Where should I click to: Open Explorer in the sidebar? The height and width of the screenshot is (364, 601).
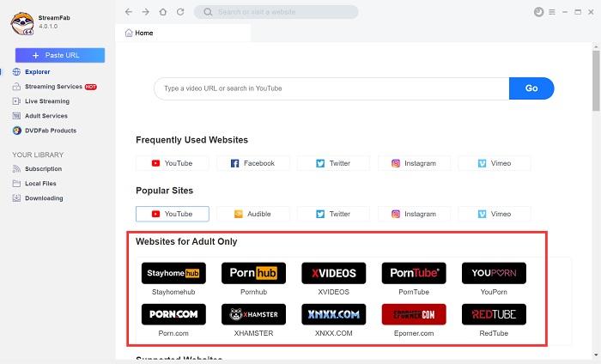click(37, 72)
